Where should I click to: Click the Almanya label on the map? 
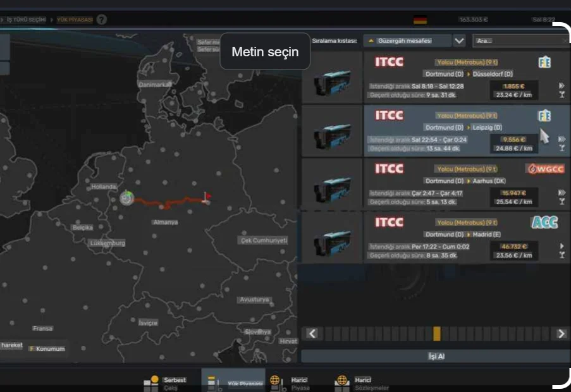166,222
